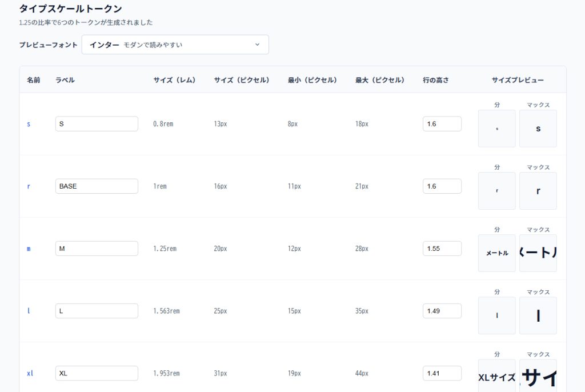Click the メートル min preview tile in the m row
This screenshot has height=392, width=585.
[496, 253]
